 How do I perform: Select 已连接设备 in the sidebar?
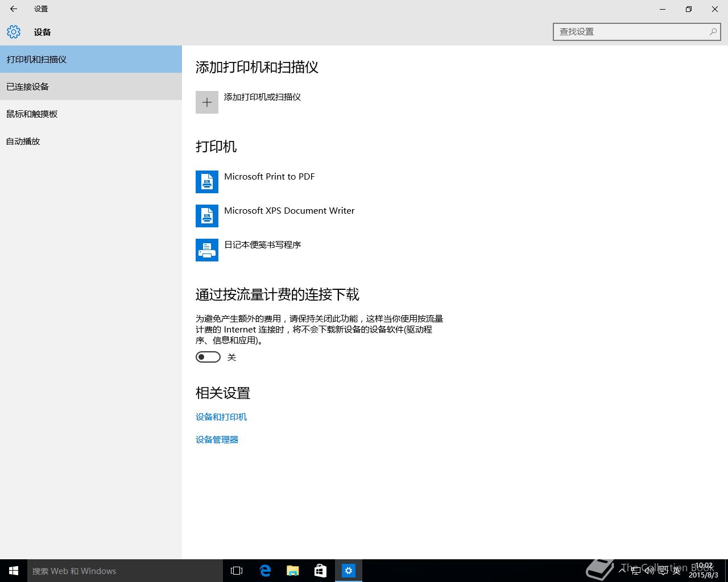(91, 86)
